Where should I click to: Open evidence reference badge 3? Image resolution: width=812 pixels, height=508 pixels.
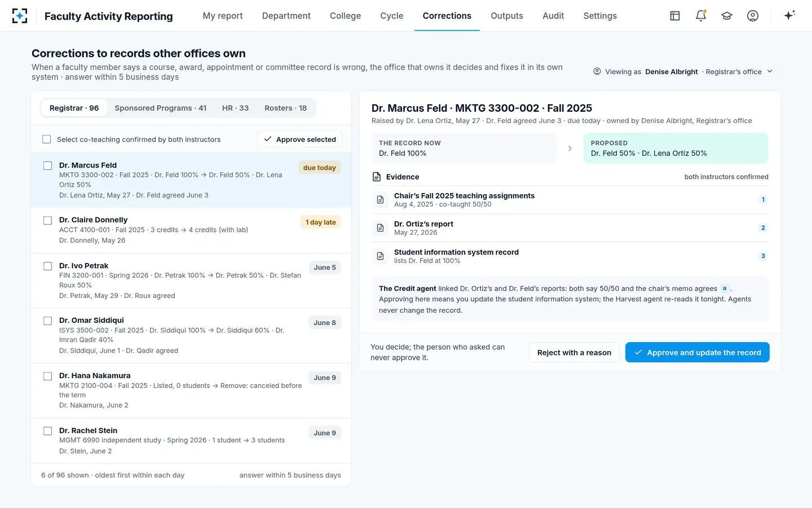763,256
